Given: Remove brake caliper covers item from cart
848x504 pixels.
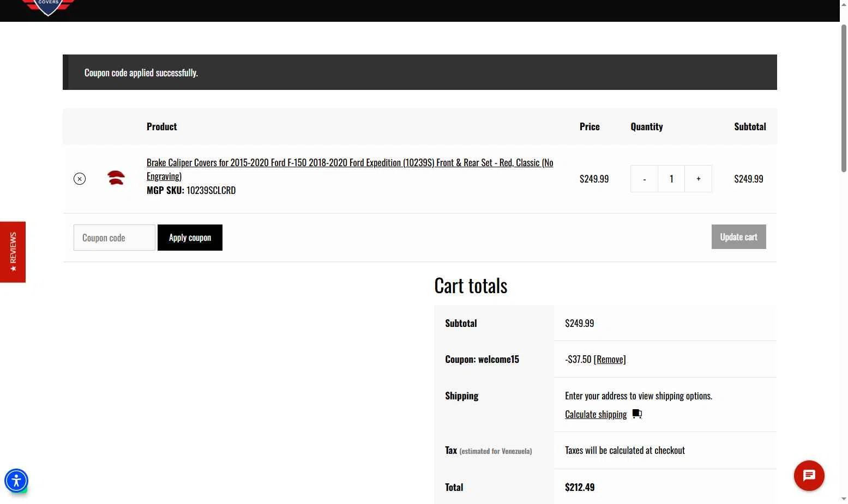Looking at the screenshot, I should pos(80,179).
